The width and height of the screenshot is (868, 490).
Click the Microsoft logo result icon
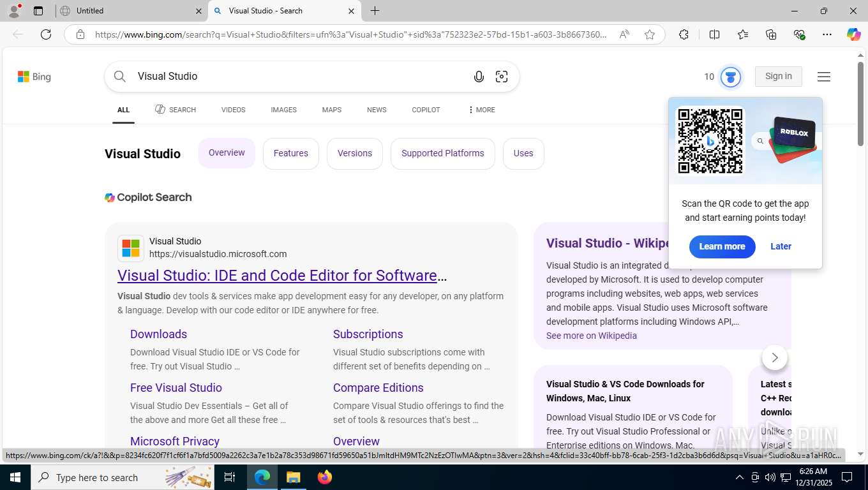[131, 248]
